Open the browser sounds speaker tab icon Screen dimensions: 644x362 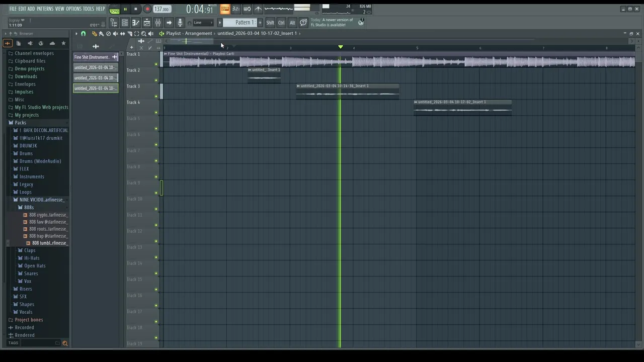pos(30,43)
